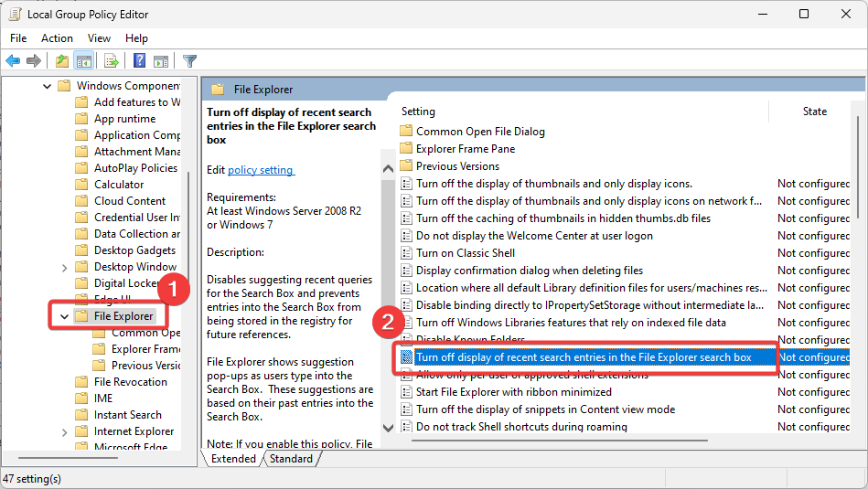Toggle the Show/Hide Action Pane icon
The width and height of the screenshot is (868, 489).
click(161, 61)
